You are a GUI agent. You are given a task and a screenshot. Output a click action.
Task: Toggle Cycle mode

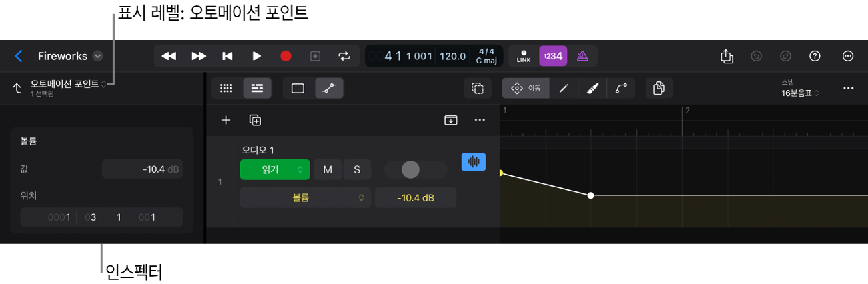coord(344,56)
